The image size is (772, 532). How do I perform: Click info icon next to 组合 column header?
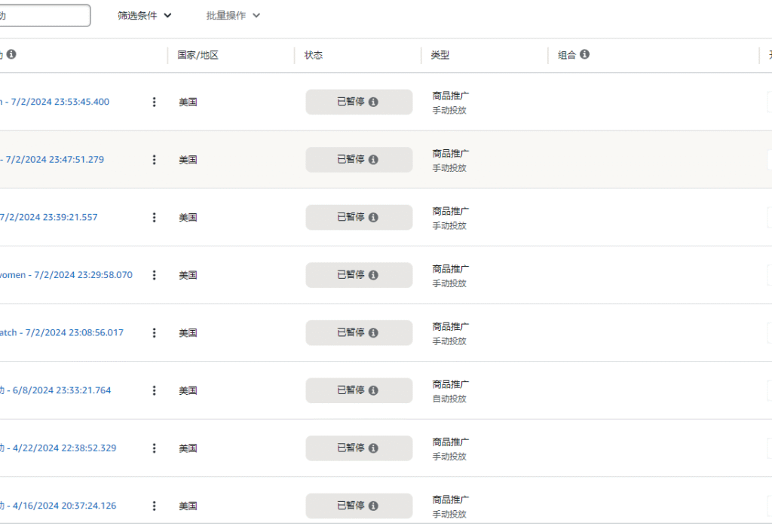[585, 54]
